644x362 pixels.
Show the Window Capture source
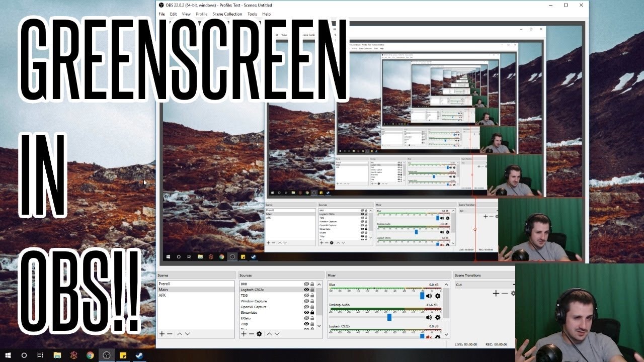coord(306,301)
